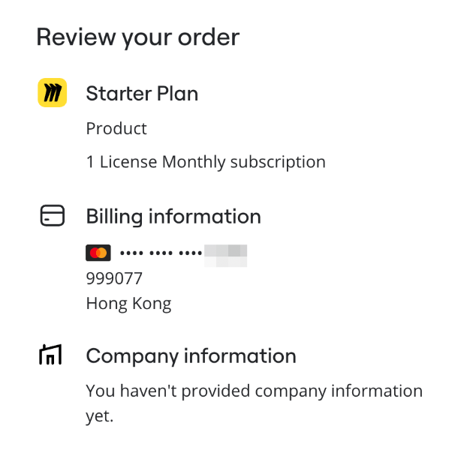Viewport: 476px width, 465px height.
Task: Click the Product label under Starter Plan
Action: pos(116,128)
